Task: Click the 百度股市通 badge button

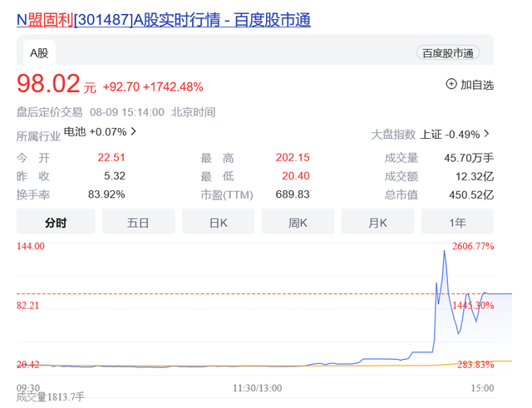Action: [x=448, y=53]
